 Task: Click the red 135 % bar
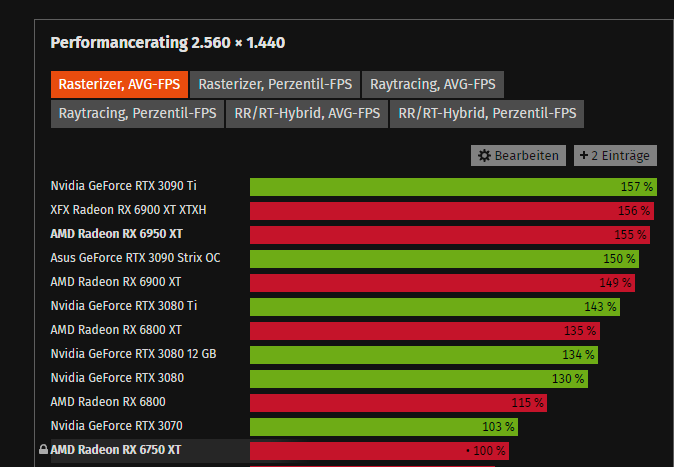[x=425, y=331]
